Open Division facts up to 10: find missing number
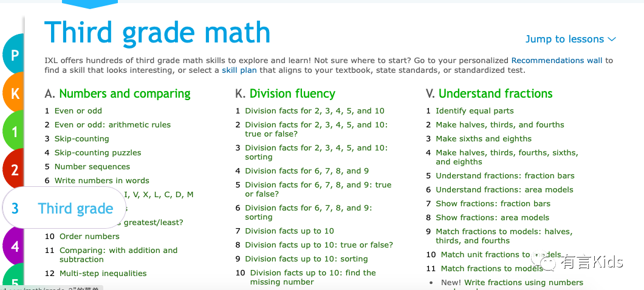Viewport: 644px width, 290px height. [x=313, y=277]
